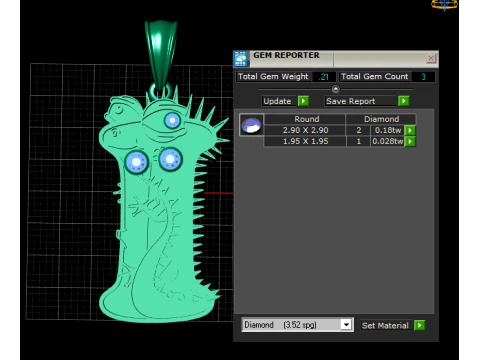480x360 pixels.
Task: Select the Total Gem Weight value .21
Action: (323, 77)
